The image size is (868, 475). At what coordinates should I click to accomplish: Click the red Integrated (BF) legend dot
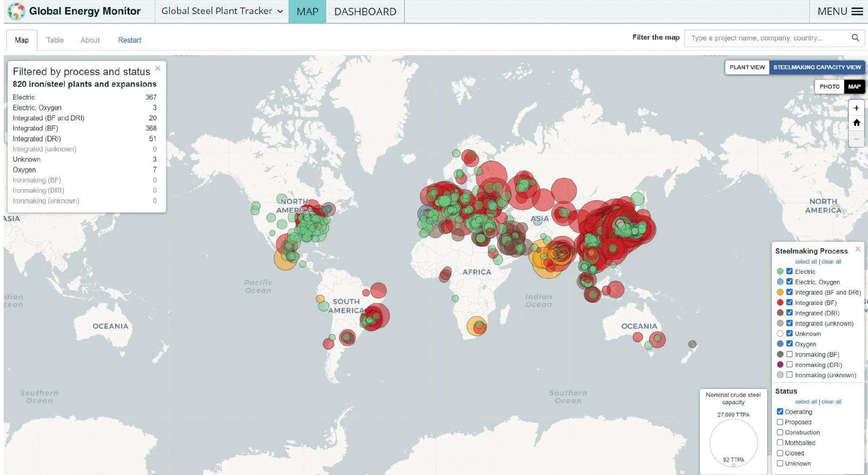[780, 303]
